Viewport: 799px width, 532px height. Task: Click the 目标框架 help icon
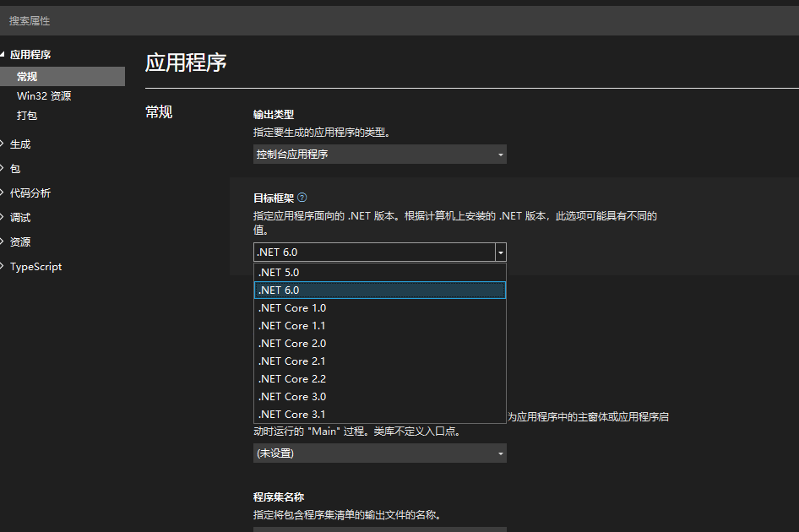click(302, 198)
